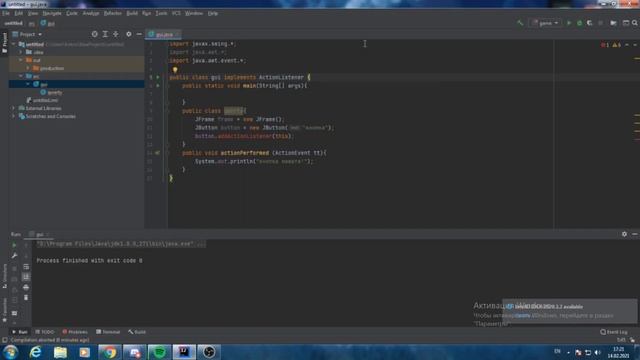Open Problems tool window button
Viewport: 640px width, 360px height.
[x=75, y=332]
